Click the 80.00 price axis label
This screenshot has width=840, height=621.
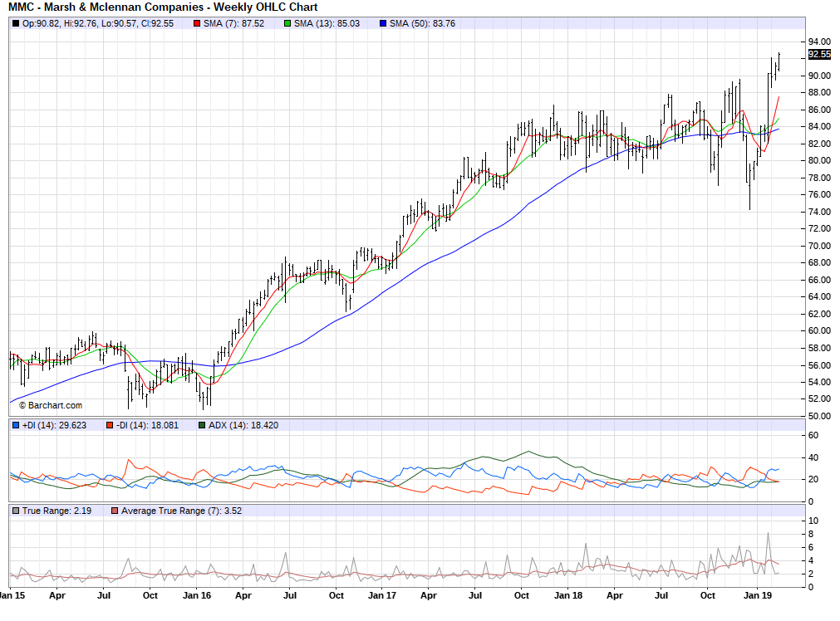(x=819, y=160)
